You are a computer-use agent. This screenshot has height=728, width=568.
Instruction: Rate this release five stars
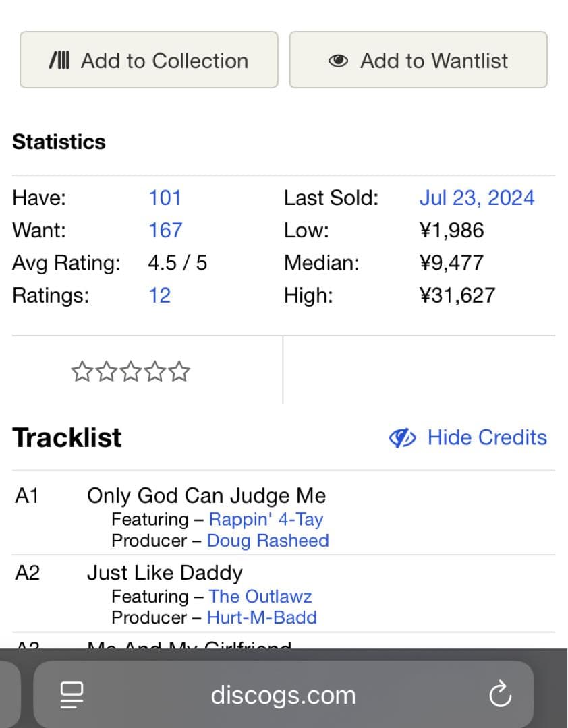click(x=179, y=371)
